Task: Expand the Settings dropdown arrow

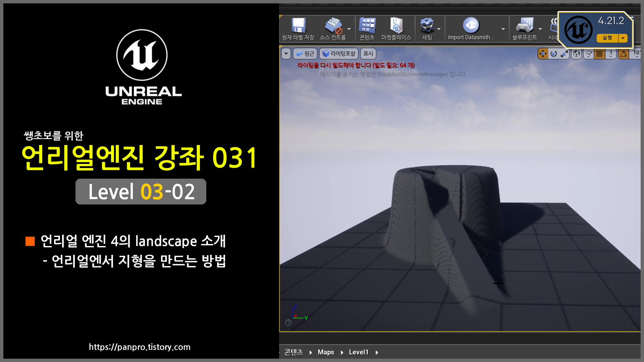Action: click(439, 29)
